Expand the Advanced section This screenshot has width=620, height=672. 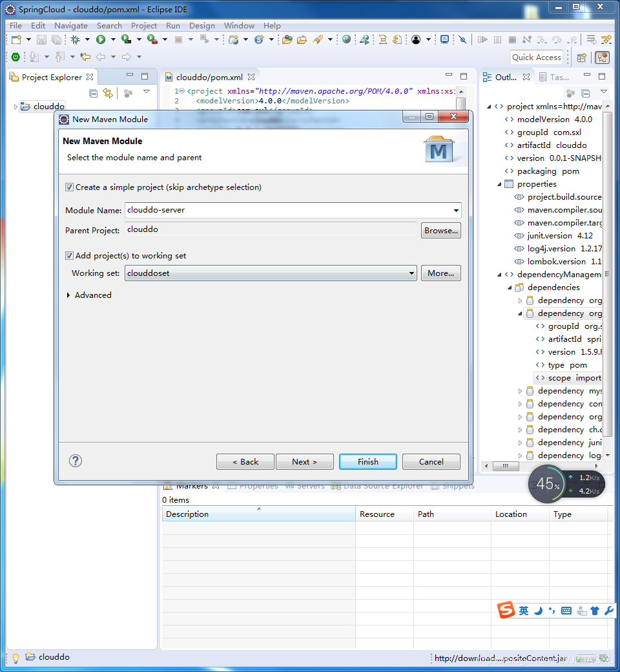click(x=68, y=295)
